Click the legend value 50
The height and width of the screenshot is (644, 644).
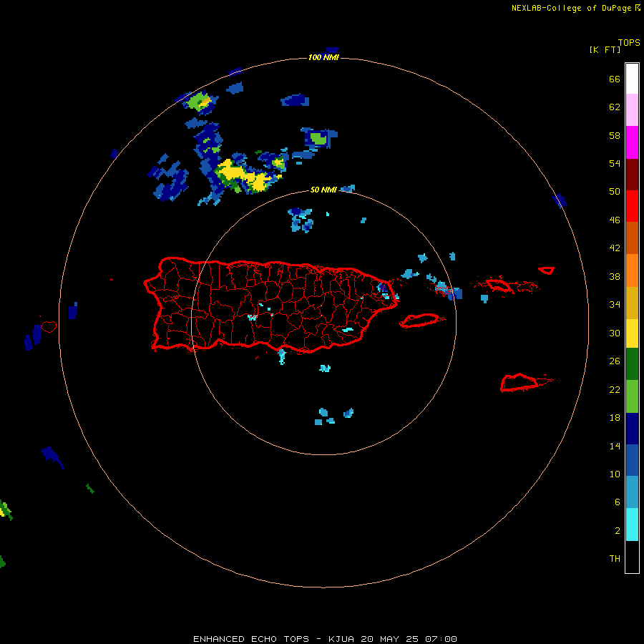[x=615, y=192]
